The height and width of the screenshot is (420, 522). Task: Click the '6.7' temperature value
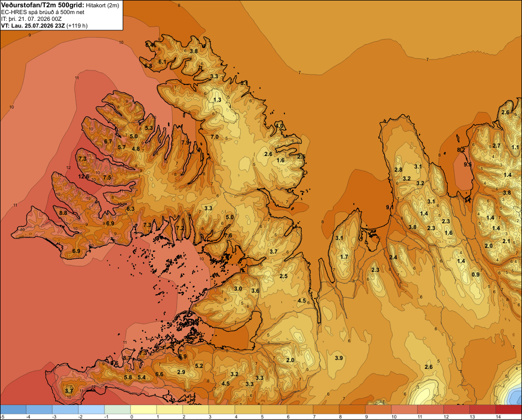[x=108, y=141]
